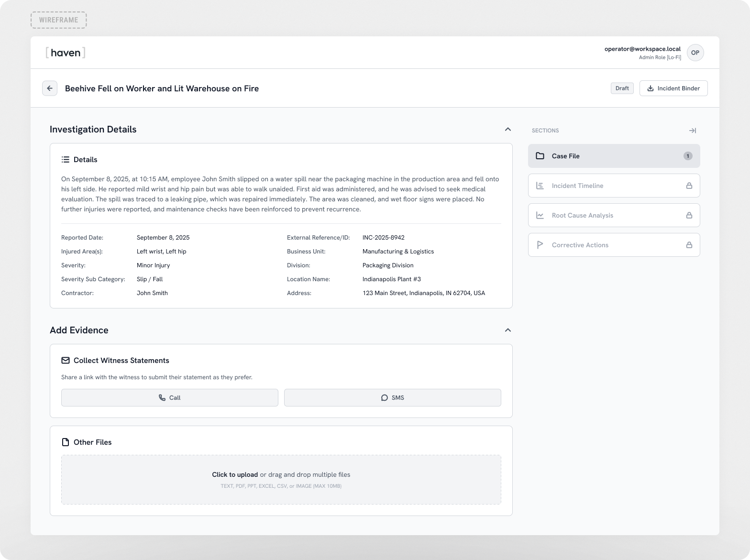Collapse the Add Evidence section
This screenshot has width=750, height=560.
coord(508,330)
